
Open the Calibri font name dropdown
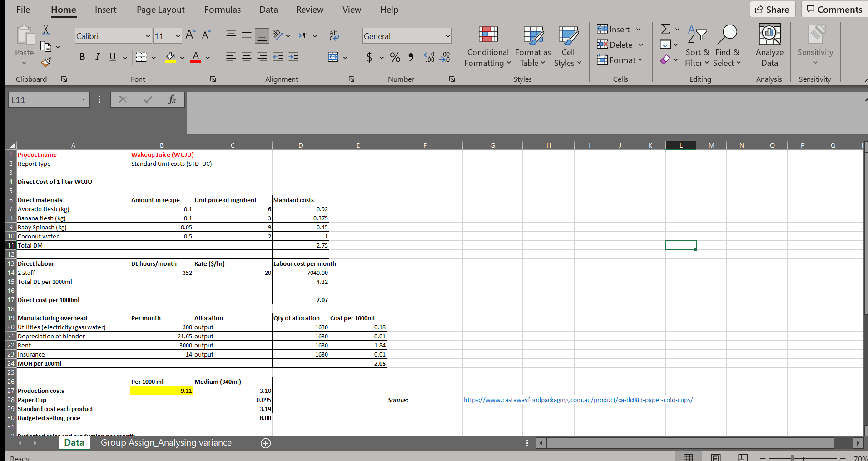[148, 36]
